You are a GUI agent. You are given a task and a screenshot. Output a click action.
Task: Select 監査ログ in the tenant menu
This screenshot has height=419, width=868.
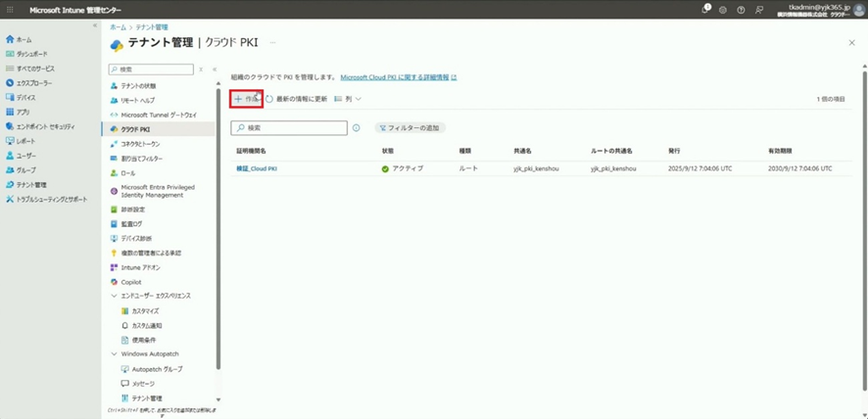click(x=131, y=223)
